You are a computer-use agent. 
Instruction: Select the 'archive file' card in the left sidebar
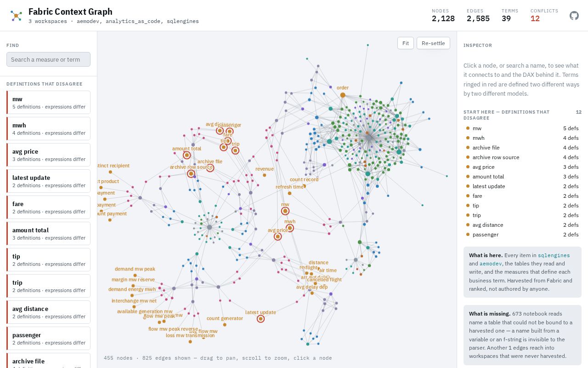coord(48,361)
